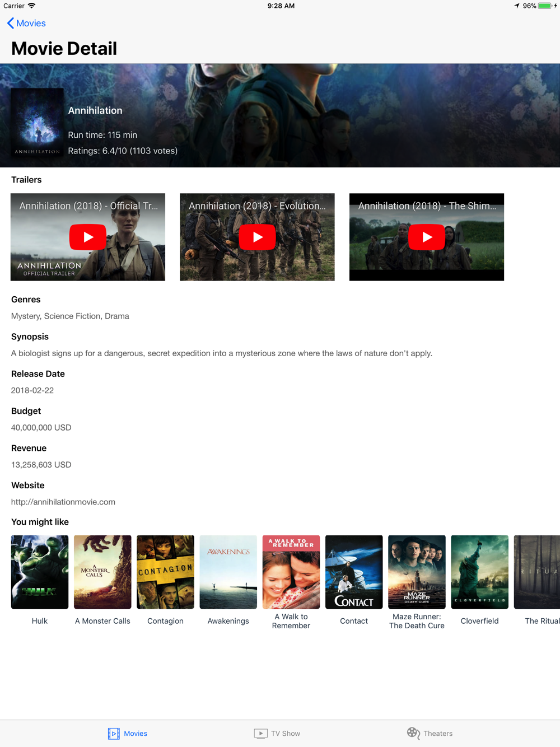Click the 'Contagion' caption text
Screen dimensions: 560x747
pos(165,621)
